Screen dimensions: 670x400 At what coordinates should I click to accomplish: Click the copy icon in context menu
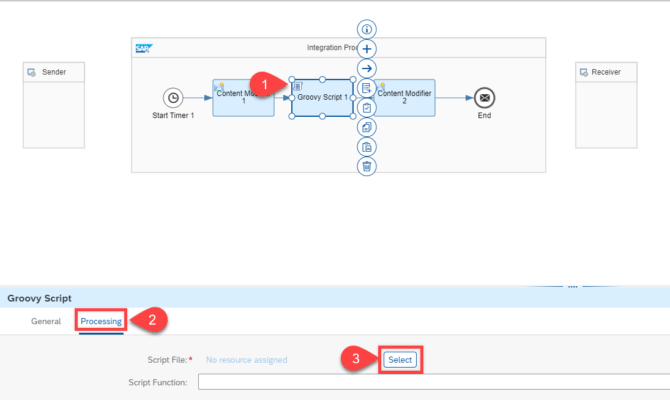pyautogui.click(x=367, y=127)
